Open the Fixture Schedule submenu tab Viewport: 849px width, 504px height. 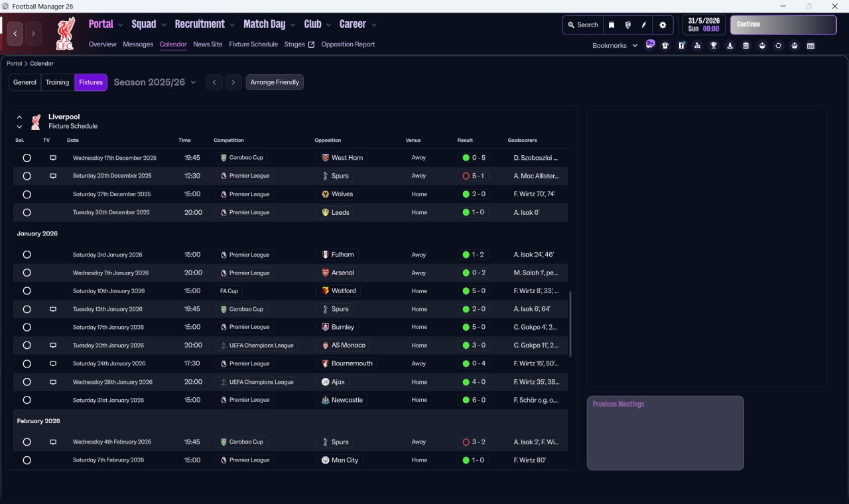[253, 44]
